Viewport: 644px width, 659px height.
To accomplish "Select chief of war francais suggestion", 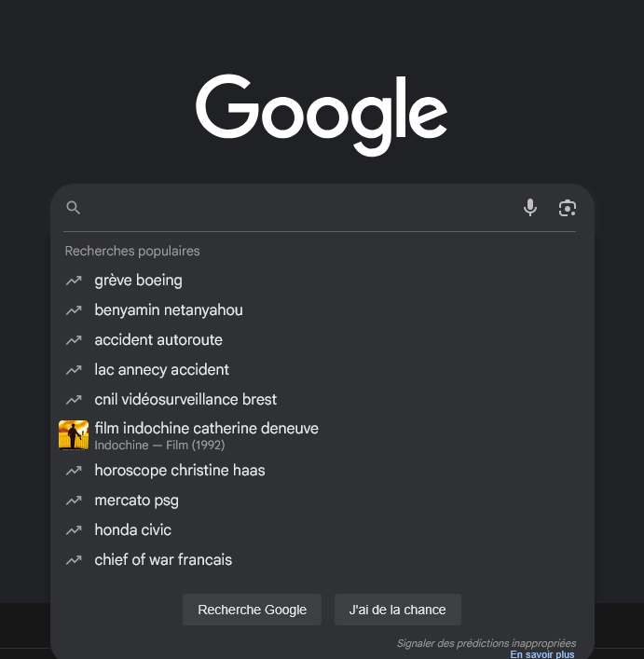I will click(x=163, y=560).
